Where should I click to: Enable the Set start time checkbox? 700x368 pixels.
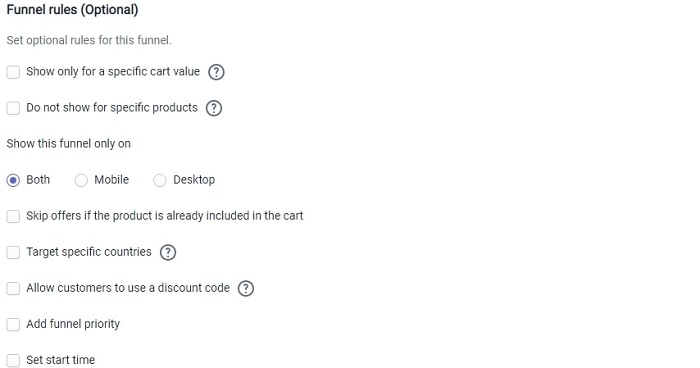click(x=13, y=360)
